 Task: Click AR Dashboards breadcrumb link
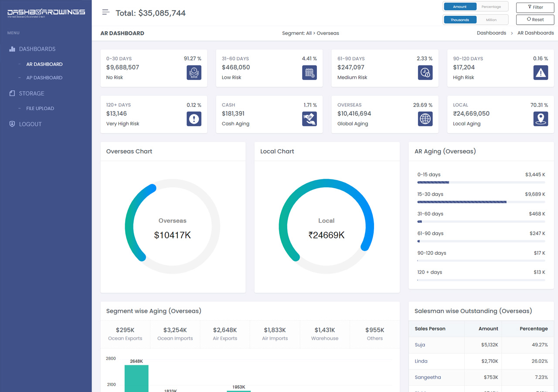click(535, 33)
